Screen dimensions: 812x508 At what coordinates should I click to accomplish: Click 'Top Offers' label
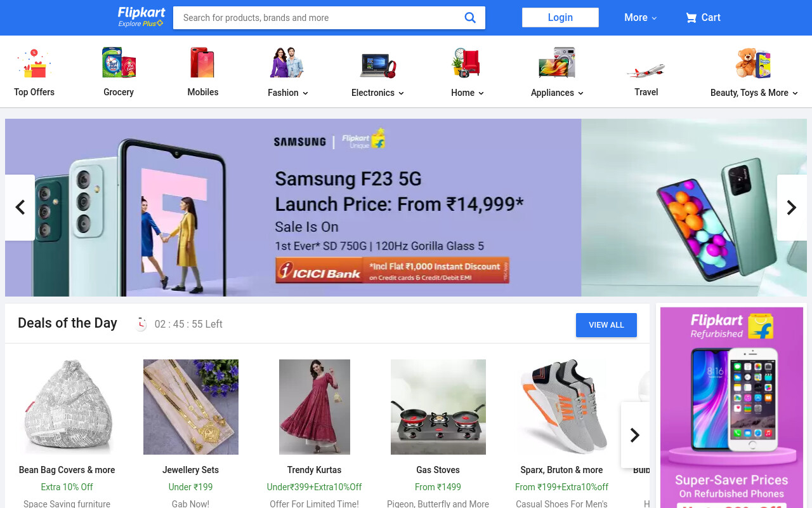pos(34,92)
